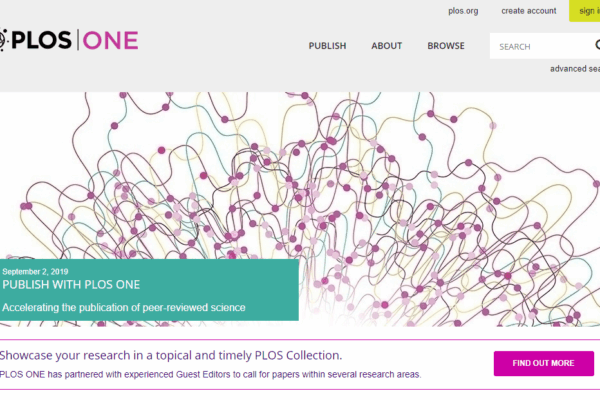This screenshot has width=600, height=400.
Task: Click the September 2, 2019 date text
Action: click(35, 272)
